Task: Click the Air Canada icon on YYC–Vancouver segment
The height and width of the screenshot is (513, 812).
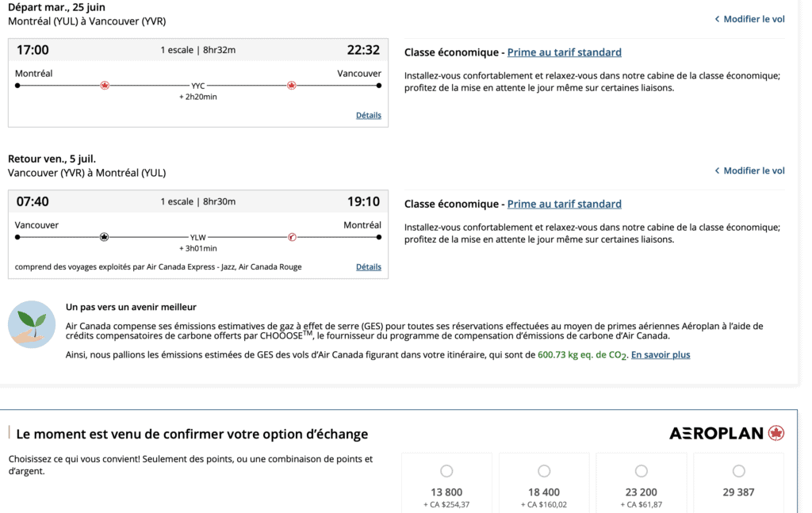Action: pos(291,85)
